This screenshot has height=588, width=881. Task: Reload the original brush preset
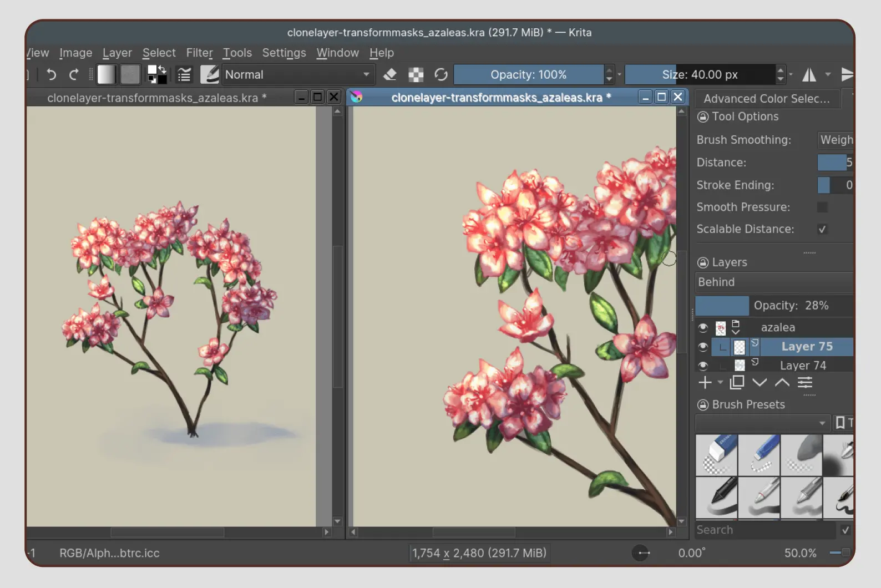[x=441, y=74]
